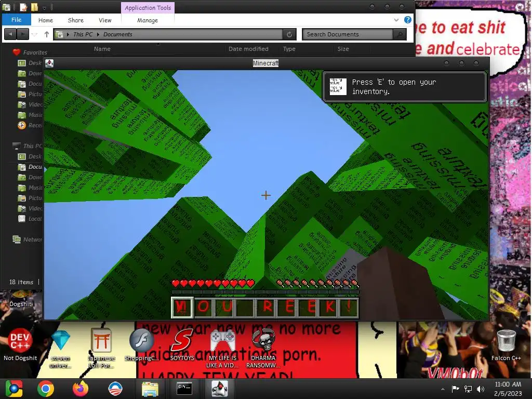Switch to command prompt on taskbar
Viewport: 532px width, 399px height.
(184, 389)
